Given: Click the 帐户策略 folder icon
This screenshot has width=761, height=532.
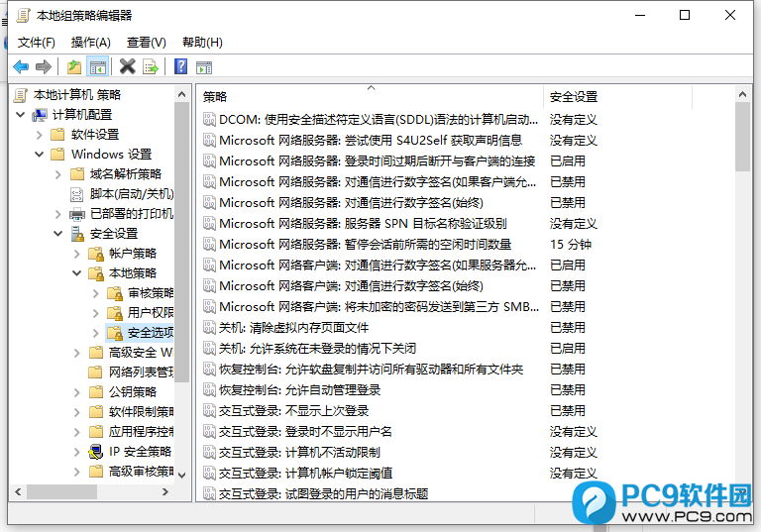Looking at the screenshot, I should pyautogui.click(x=96, y=254).
